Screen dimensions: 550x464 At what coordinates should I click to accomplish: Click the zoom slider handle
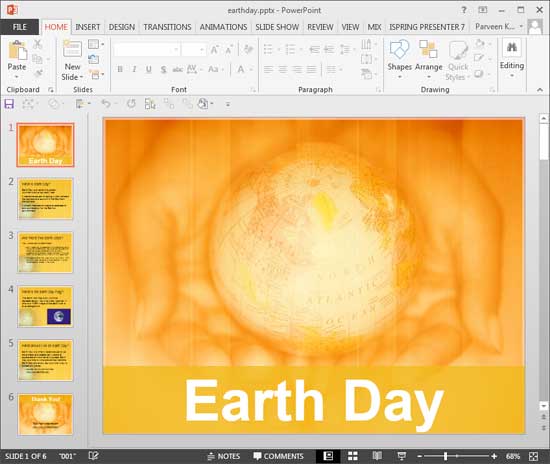(445, 456)
